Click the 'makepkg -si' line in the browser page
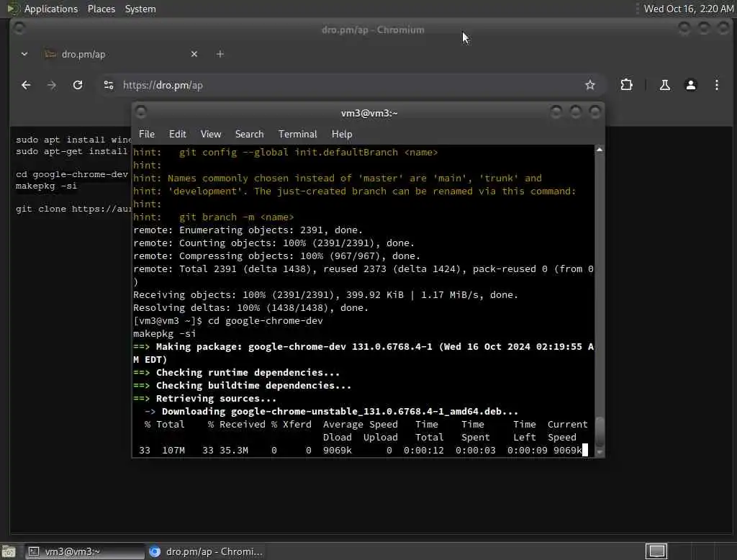The image size is (737, 560). pos(46,186)
